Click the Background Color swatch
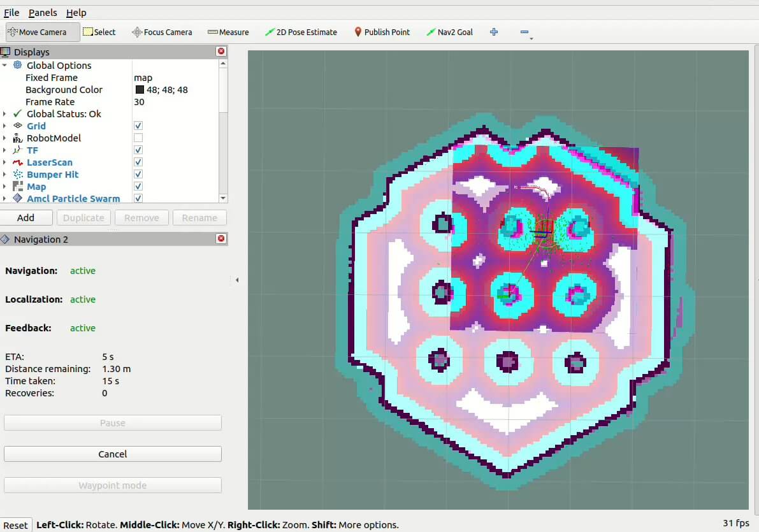The width and height of the screenshot is (759, 532). pos(140,90)
